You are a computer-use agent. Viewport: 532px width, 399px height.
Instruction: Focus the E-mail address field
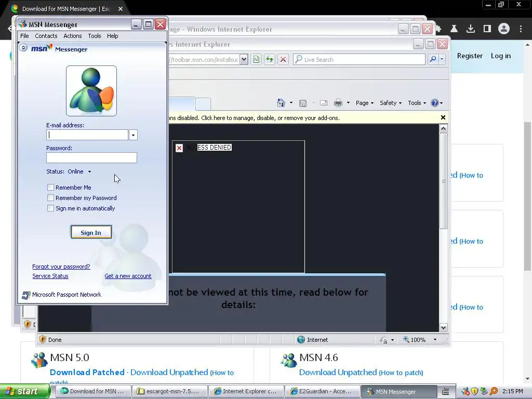tap(87, 135)
